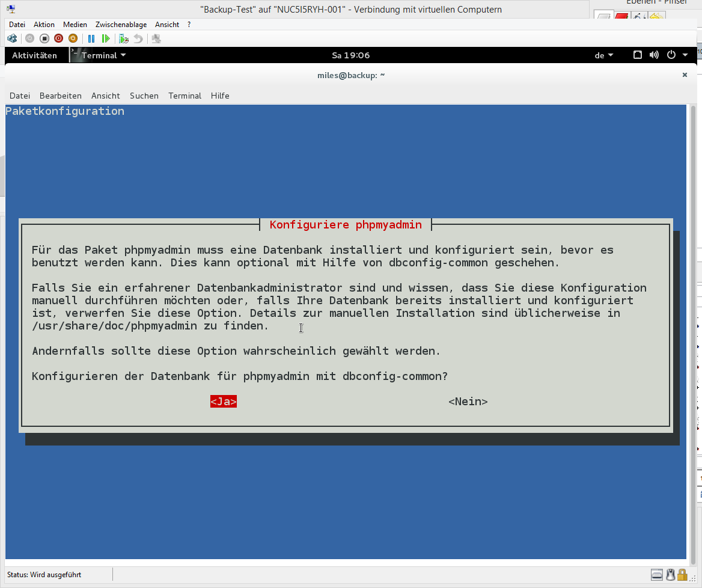Open the '?' help menu

click(189, 25)
